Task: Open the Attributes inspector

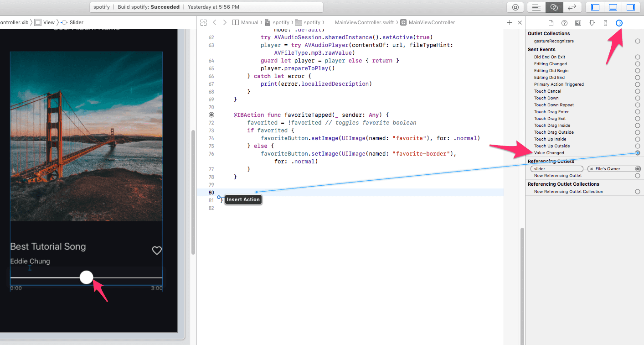Action: [592, 23]
